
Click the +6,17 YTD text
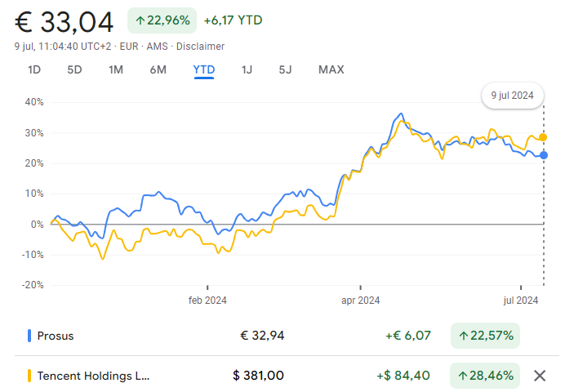(234, 20)
